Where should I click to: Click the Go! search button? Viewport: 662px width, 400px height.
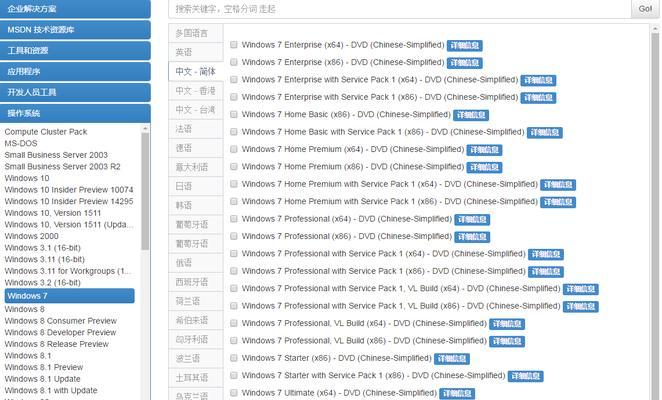pos(645,9)
